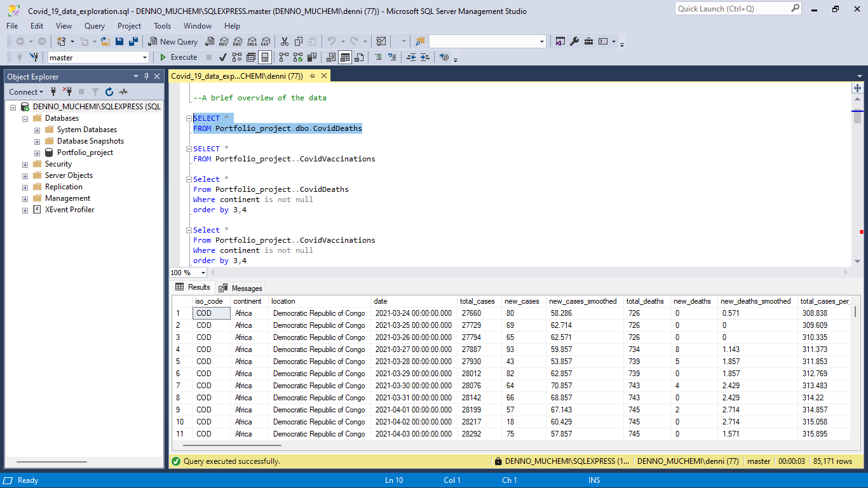The height and width of the screenshot is (488, 868).
Task: Toggle Include Live Query Statistics
Action: (298, 57)
